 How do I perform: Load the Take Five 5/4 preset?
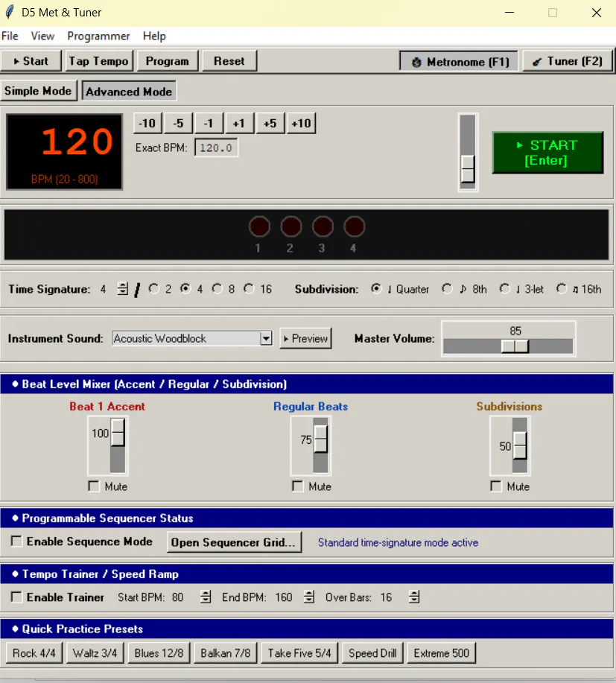click(x=299, y=653)
